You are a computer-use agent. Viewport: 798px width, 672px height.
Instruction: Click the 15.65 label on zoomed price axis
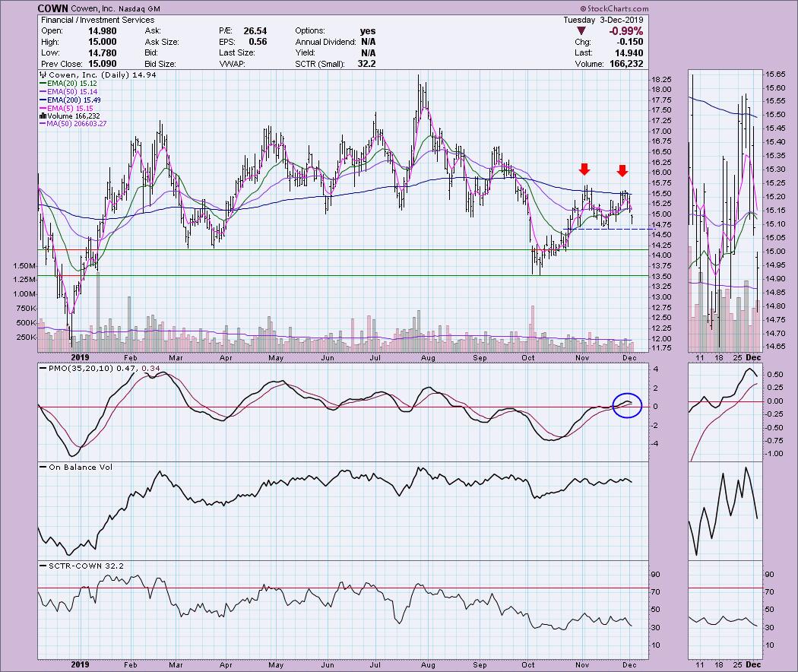tap(775, 74)
